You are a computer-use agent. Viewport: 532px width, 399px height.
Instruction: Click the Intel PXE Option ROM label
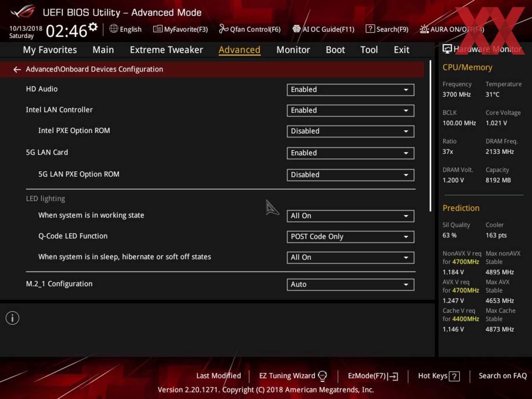pyautogui.click(x=74, y=131)
